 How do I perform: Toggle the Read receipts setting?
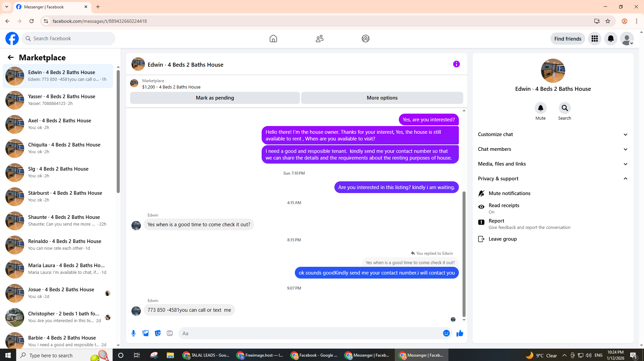click(553, 208)
